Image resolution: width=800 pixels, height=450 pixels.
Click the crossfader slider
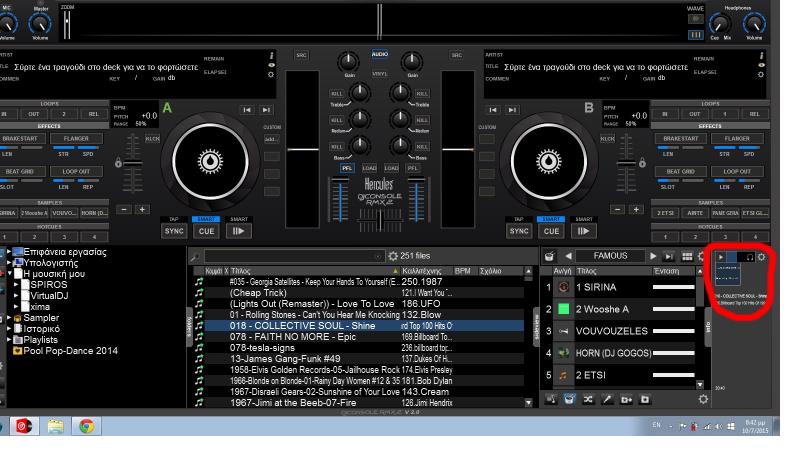tap(380, 221)
